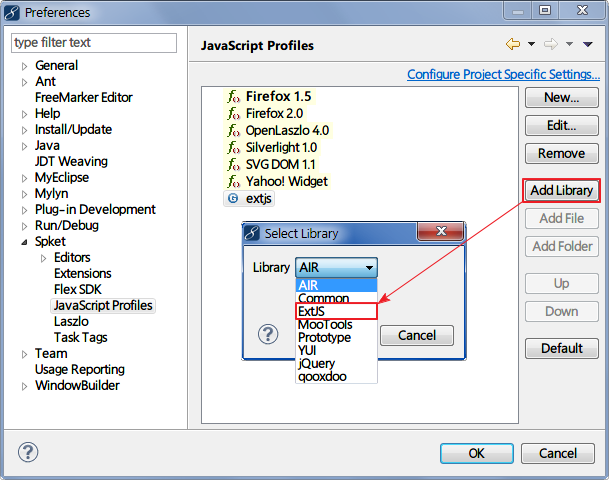Select the extjs profile globe icon
This screenshot has height=480, width=609.
tap(233, 198)
